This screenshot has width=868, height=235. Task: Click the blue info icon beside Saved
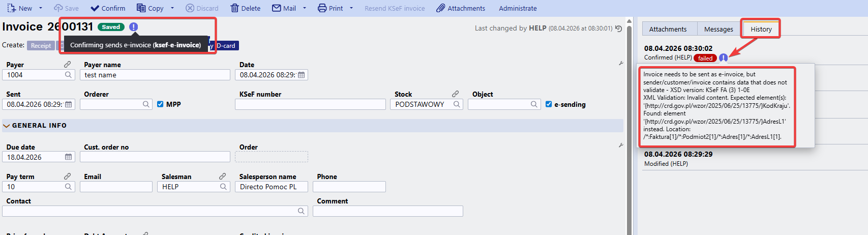[134, 27]
